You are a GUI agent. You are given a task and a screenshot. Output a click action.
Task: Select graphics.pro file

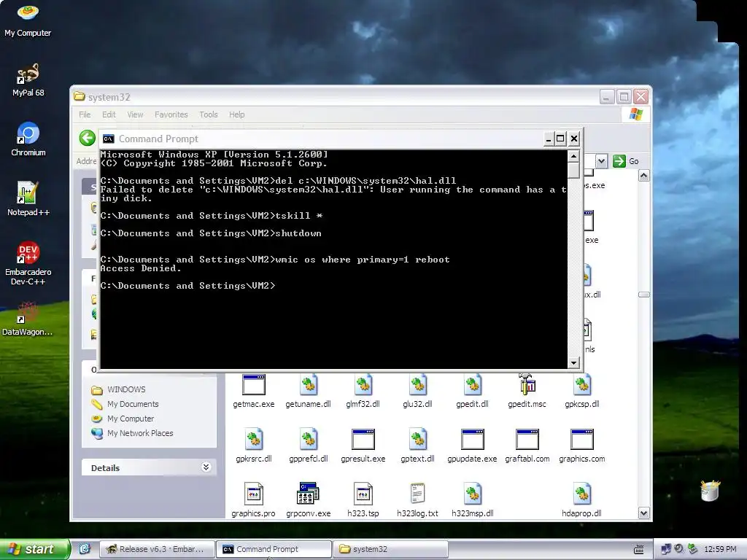pos(253,500)
